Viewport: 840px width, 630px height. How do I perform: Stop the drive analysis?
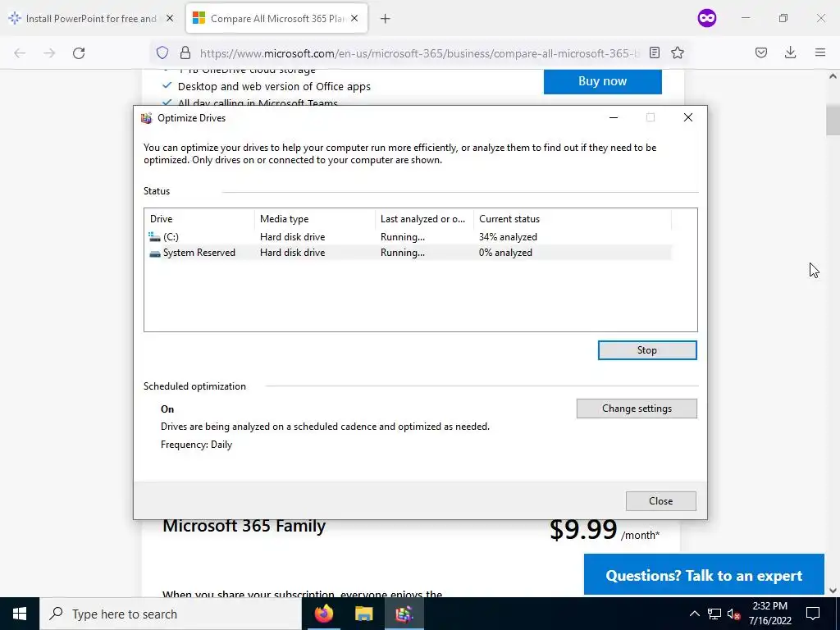(x=647, y=350)
